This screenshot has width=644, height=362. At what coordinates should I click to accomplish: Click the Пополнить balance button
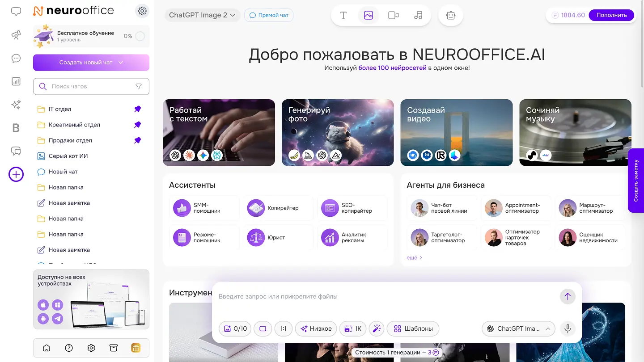(611, 15)
